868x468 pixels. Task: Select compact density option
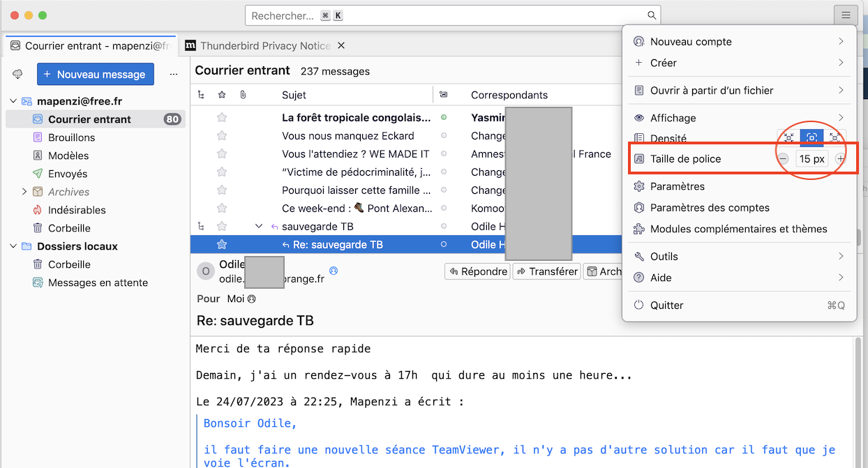(788, 138)
